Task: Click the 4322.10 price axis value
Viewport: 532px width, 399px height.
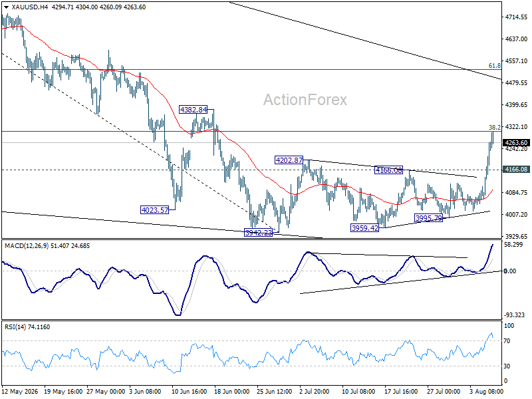Action: point(516,127)
